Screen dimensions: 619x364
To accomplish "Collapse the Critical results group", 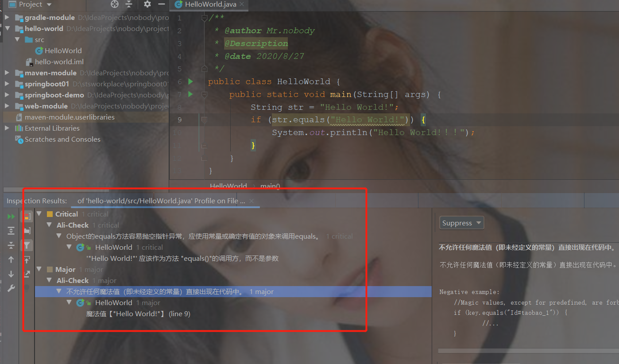I will (39, 214).
